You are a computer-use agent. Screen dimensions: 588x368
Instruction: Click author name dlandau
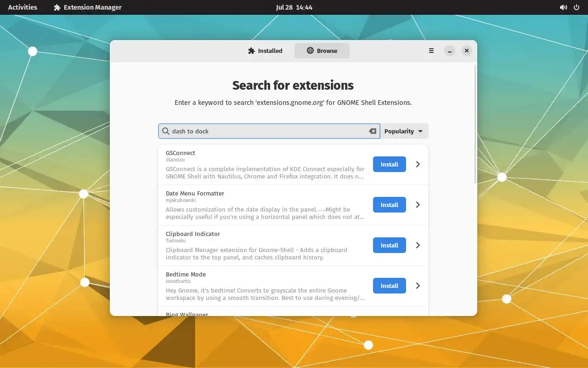175,160
